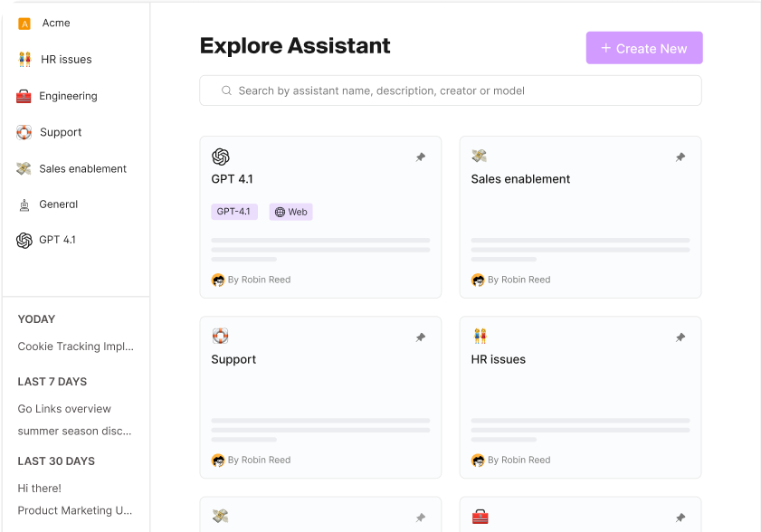Click By Robin Reed on HR issues card
This screenshot has height=532, width=761.
tap(518, 460)
